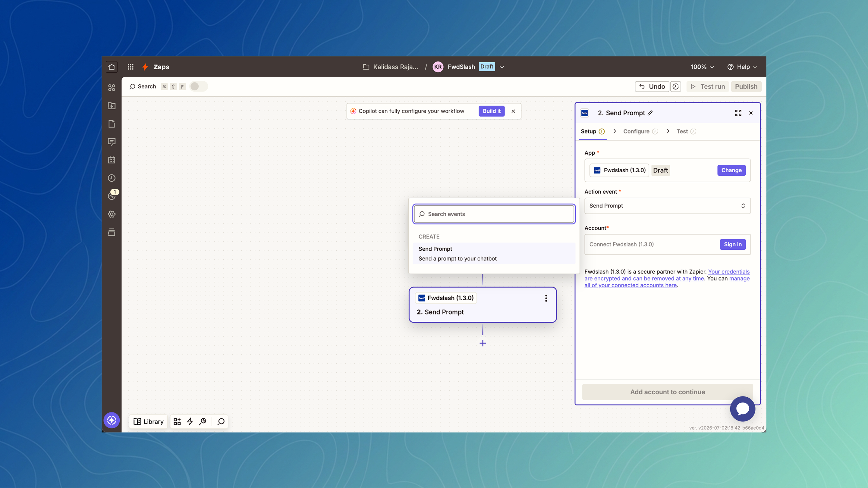Screen dimensions: 868x488
Task: Open the zoom 100% dropdown
Action: tap(702, 67)
